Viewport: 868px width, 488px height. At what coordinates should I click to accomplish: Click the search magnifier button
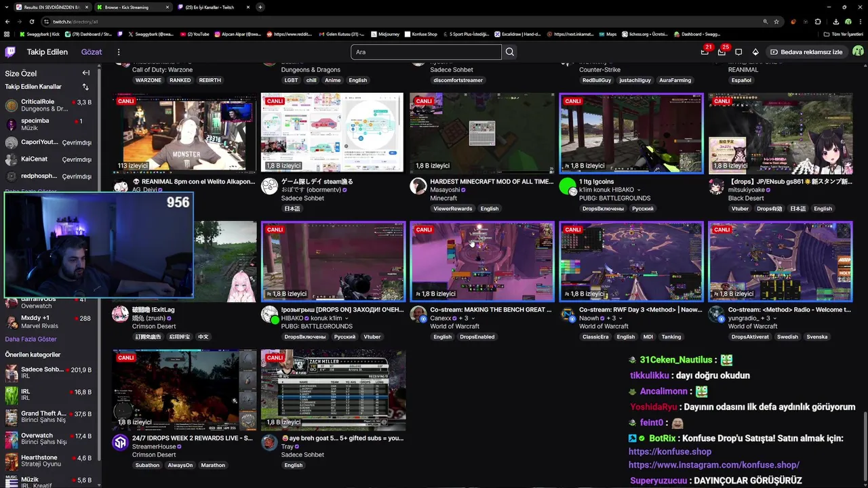point(510,52)
